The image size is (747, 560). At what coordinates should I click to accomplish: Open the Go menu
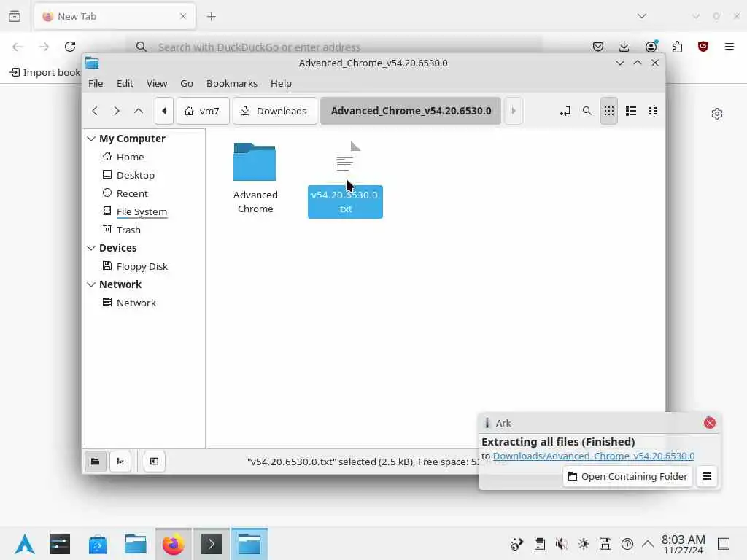point(186,83)
